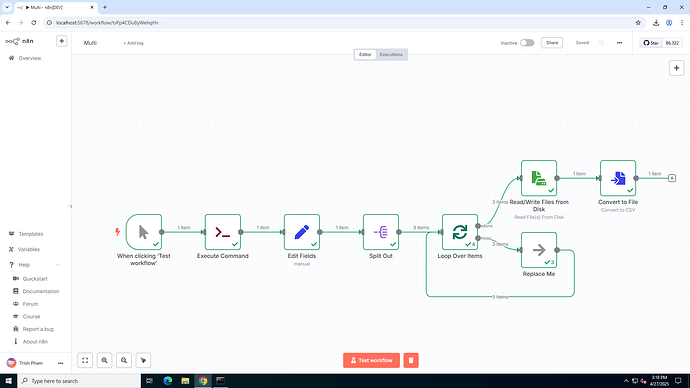Open the Read/Write Files from Disk node
The width and height of the screenshot is (690, 388).
[539, 178]
